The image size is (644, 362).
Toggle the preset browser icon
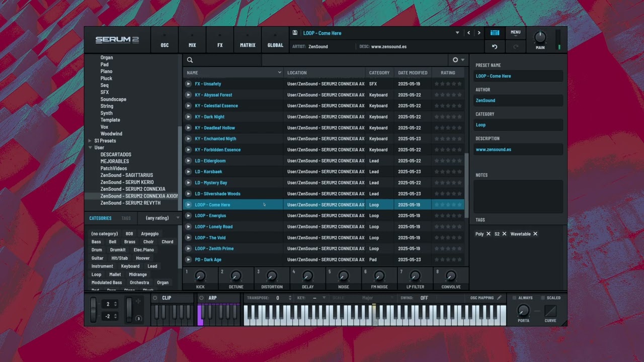point(495,33)
